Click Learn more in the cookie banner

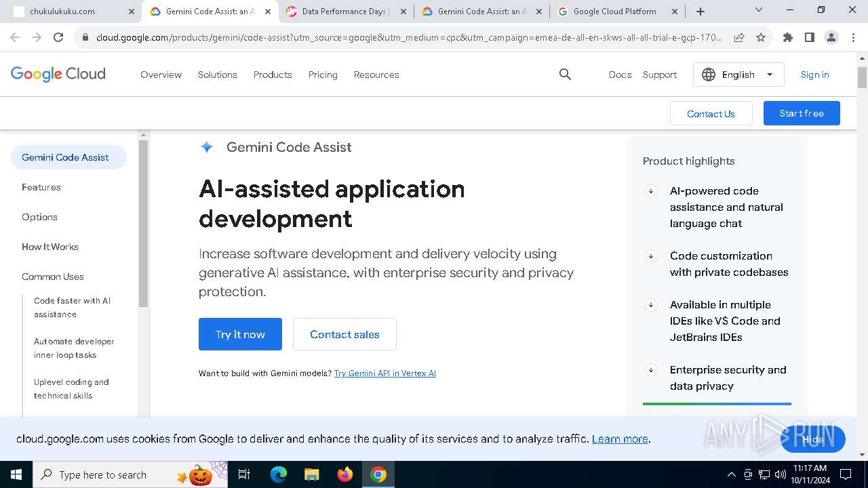(x=620, y=439)
